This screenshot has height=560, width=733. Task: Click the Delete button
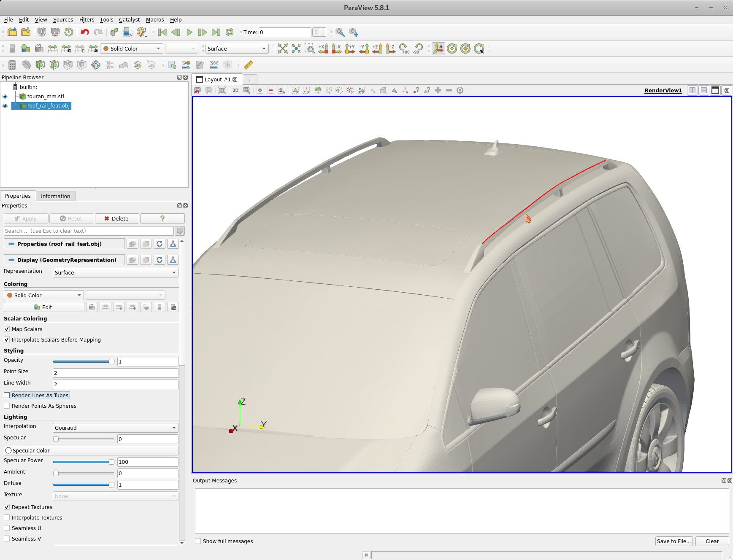coord(116,218)
